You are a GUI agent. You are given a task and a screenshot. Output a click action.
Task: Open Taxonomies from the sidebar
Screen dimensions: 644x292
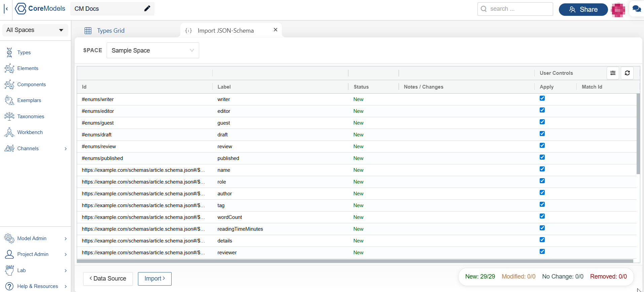coord(31,117)
